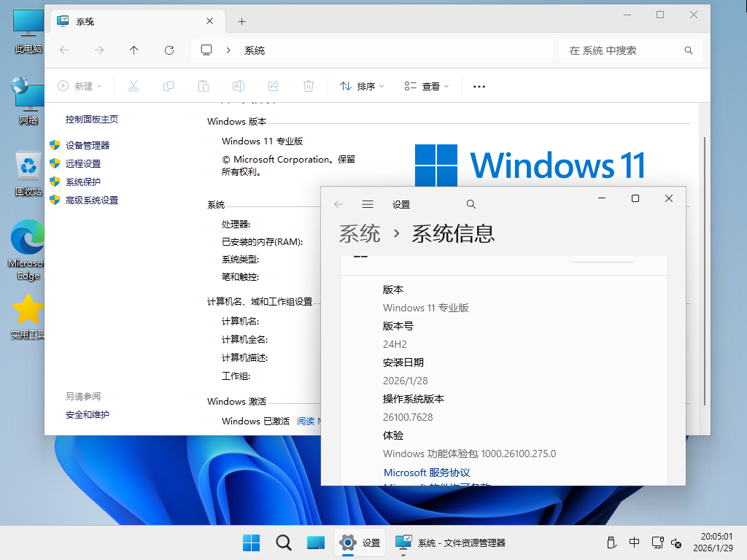Click the safely remove hardware tray icon
This screenshot has height=560, width=747.
coord(611,542)
